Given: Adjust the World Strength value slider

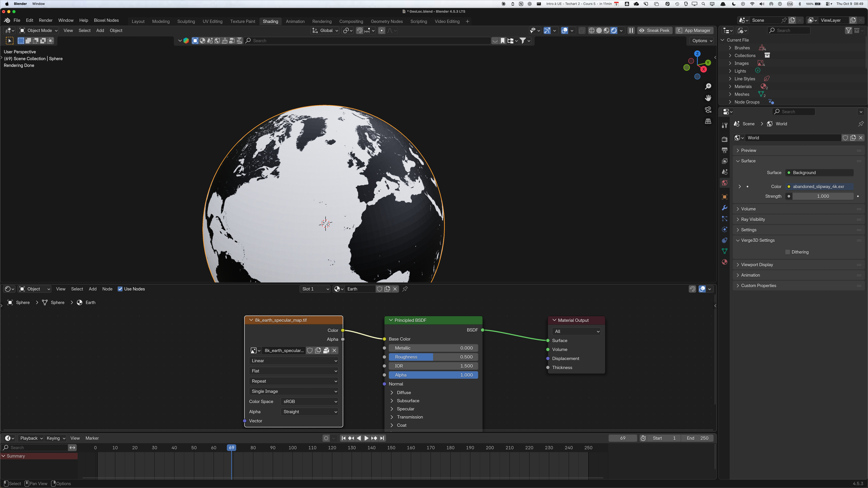Looking at the screenshot, I should click(823, 196).
